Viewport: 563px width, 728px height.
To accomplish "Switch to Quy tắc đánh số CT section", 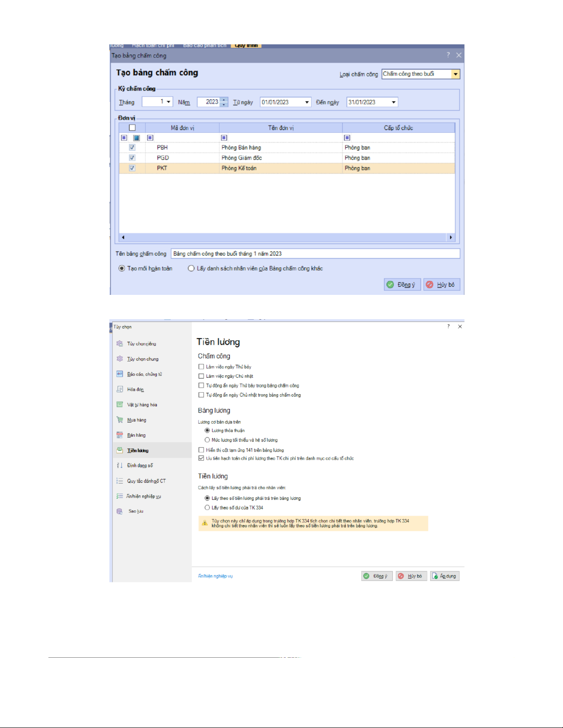I will (146, 481).
